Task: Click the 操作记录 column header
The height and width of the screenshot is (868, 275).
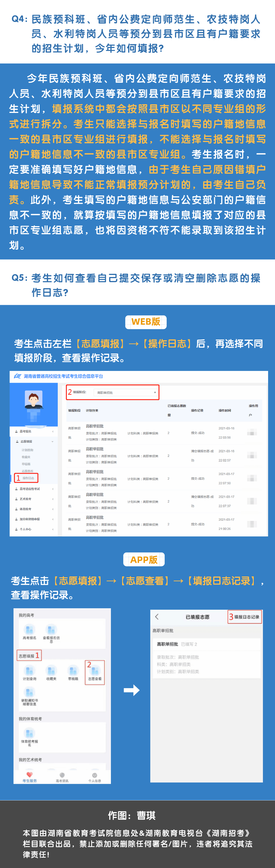Action: [x=197, y=410]
